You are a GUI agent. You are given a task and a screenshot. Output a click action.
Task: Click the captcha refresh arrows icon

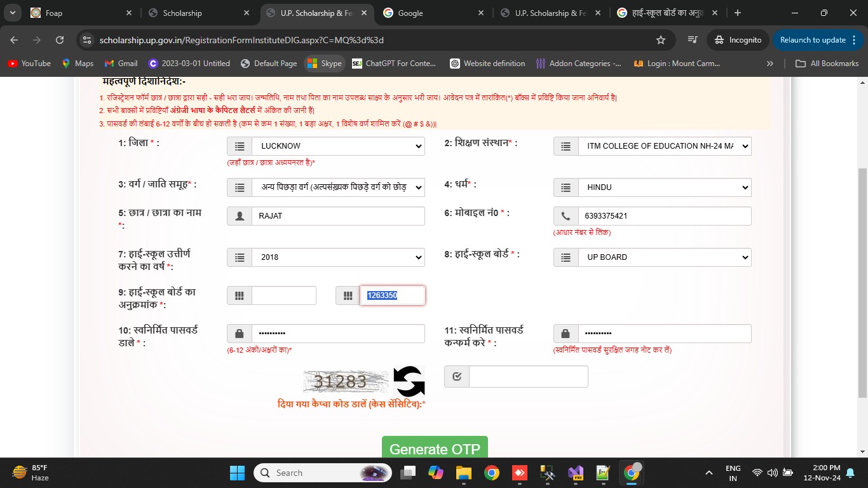click(409, 381)
